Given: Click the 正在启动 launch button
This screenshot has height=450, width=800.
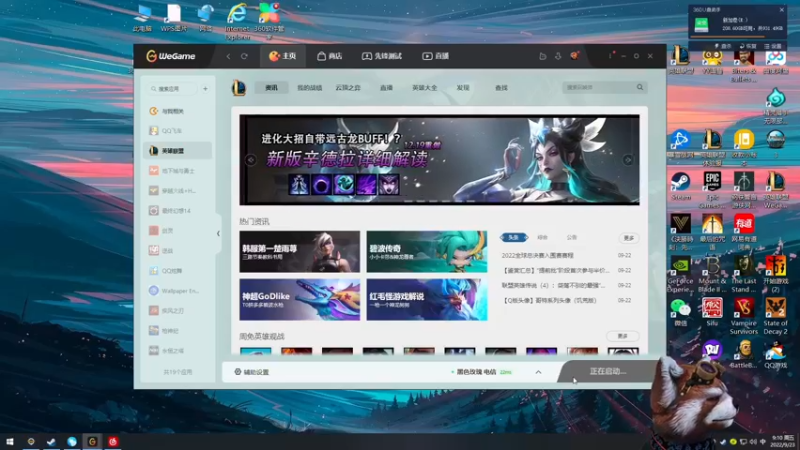Looking at the screenshot, I should coord(607,371).
